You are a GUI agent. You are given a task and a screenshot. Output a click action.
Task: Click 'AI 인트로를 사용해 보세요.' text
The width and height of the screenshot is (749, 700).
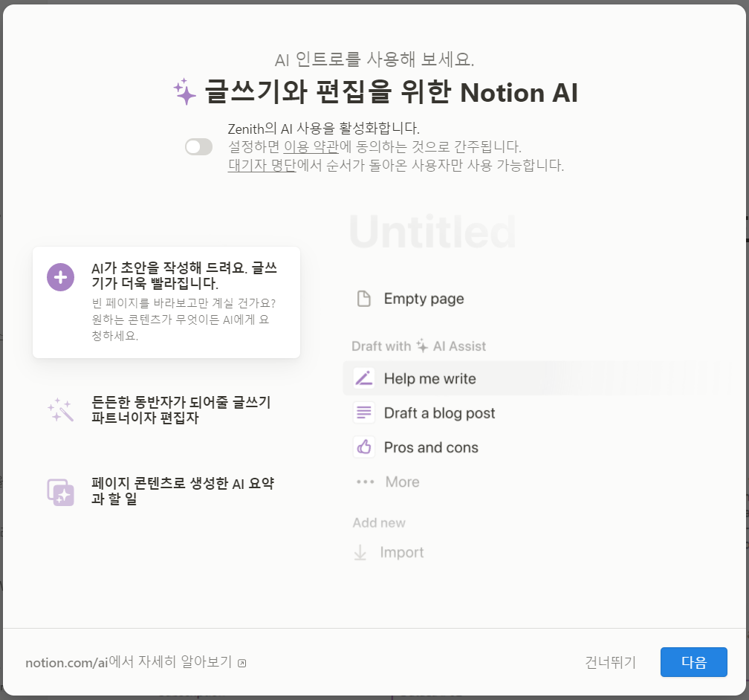click(x=374, y=59)
